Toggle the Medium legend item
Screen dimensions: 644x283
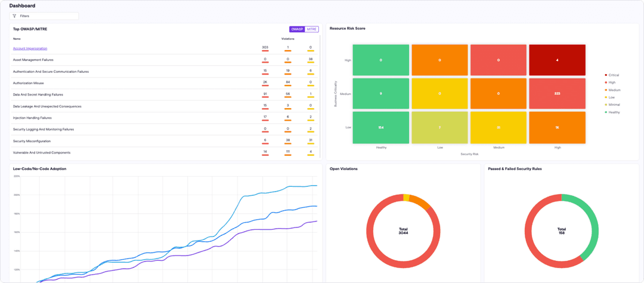(614, 90)
